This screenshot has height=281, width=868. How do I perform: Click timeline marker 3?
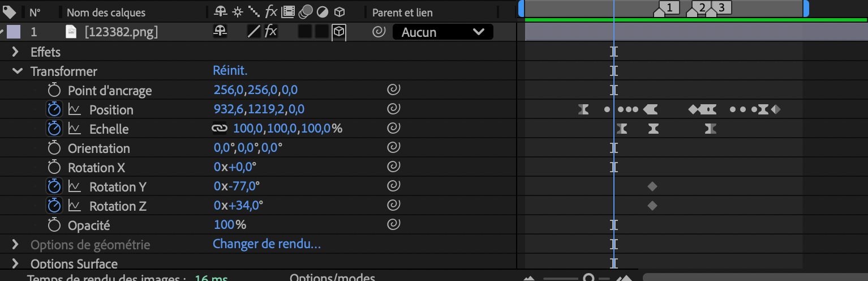pos(721,7)
